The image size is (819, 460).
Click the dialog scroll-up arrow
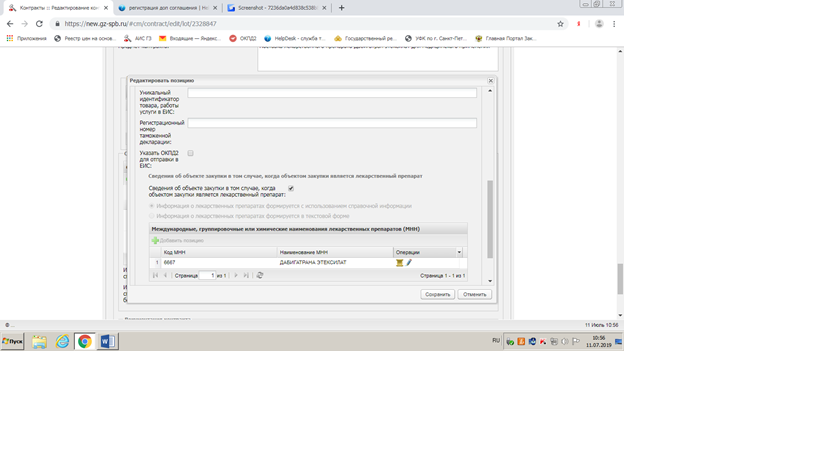490,91
